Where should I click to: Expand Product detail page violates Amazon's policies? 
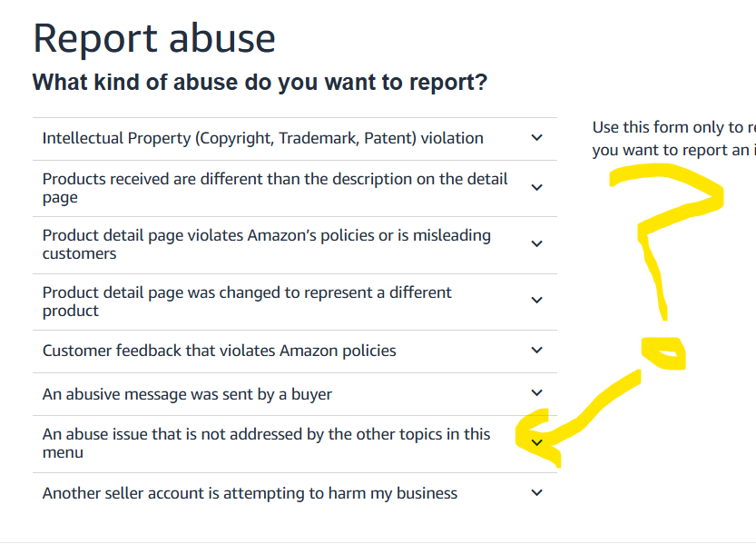(295, 245)
